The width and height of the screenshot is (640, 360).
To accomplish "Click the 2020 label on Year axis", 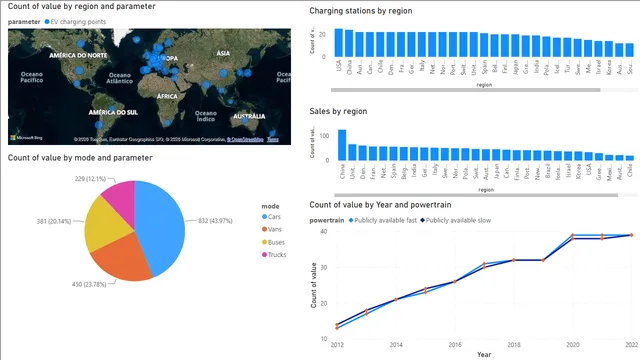I will 573,345.
